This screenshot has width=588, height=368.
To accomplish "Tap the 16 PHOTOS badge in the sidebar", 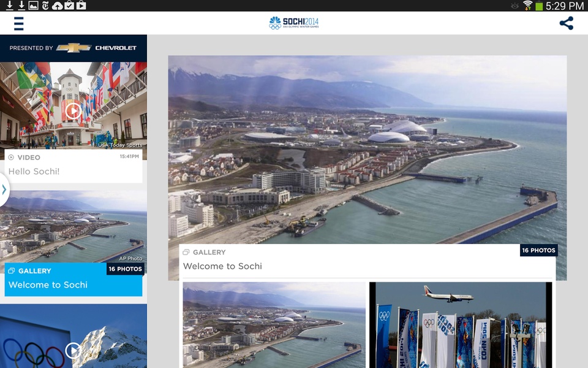I will [x=125, y=269].
